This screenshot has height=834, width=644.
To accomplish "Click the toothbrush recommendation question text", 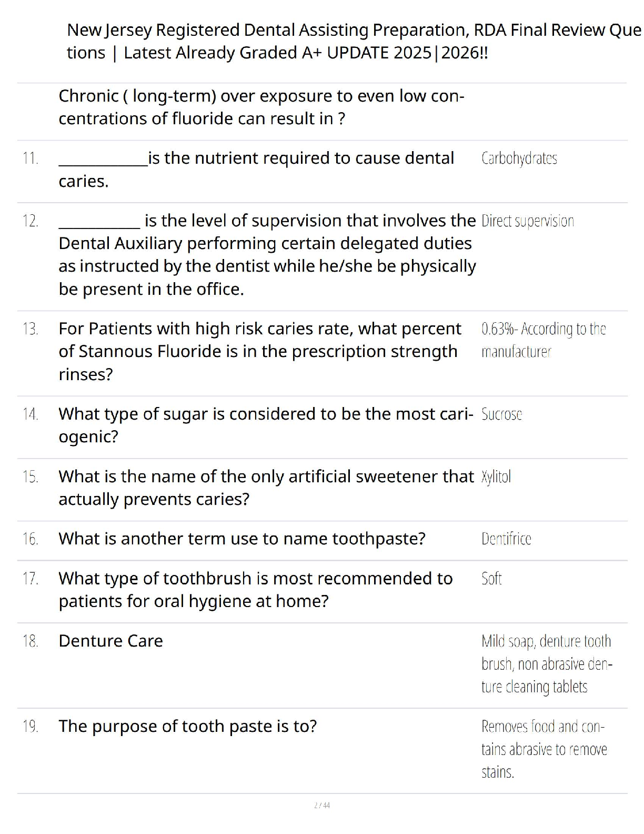I will pyautogui.click(x=255, y=589).
